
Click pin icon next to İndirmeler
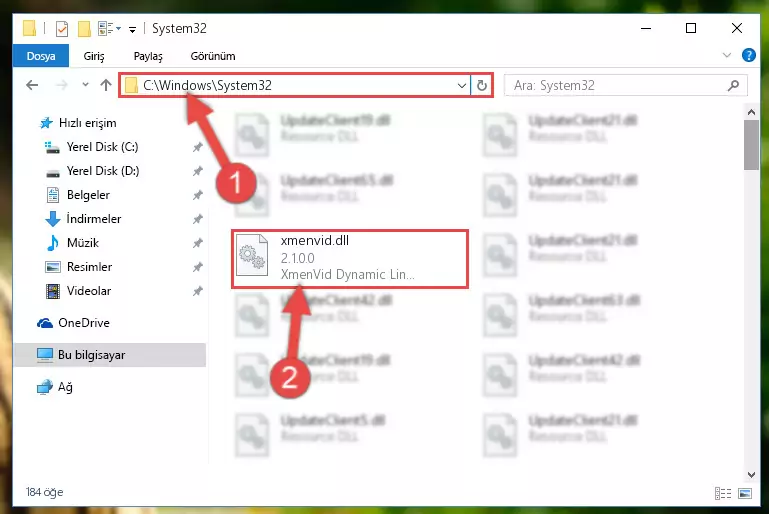click(197, 219)
